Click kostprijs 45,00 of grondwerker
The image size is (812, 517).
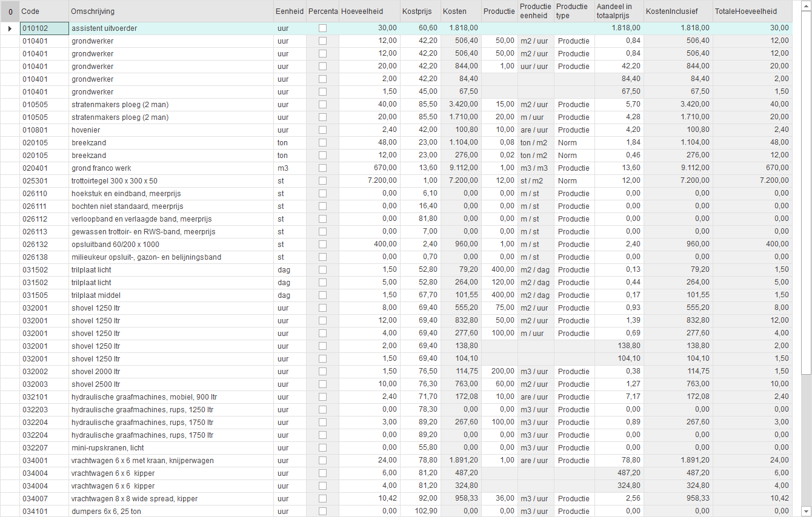tap(420, 92)
